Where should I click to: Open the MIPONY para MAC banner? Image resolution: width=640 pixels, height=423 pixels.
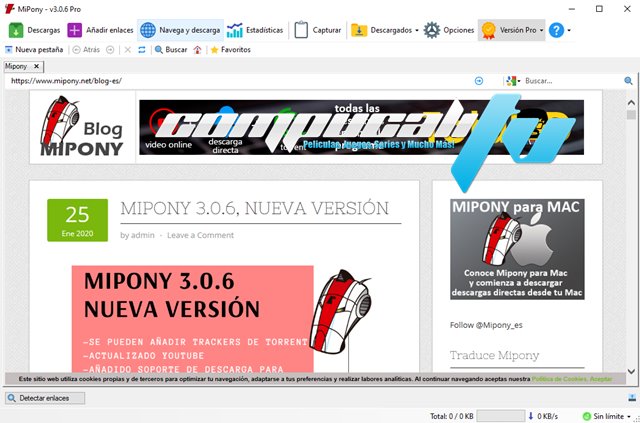point(517,249)
